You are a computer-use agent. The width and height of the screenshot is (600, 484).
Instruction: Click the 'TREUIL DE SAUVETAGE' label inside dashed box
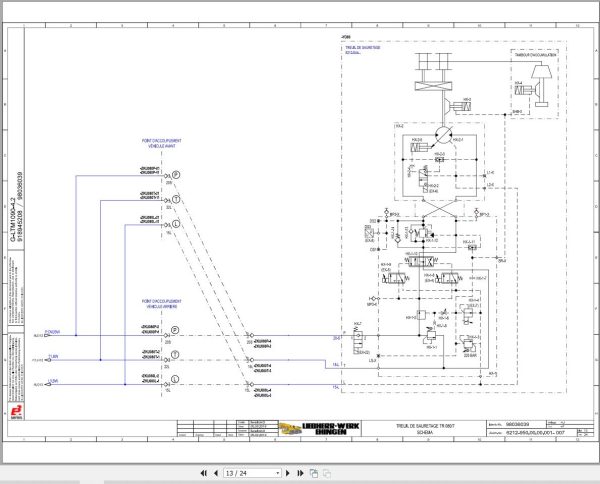tap(363, 48)
